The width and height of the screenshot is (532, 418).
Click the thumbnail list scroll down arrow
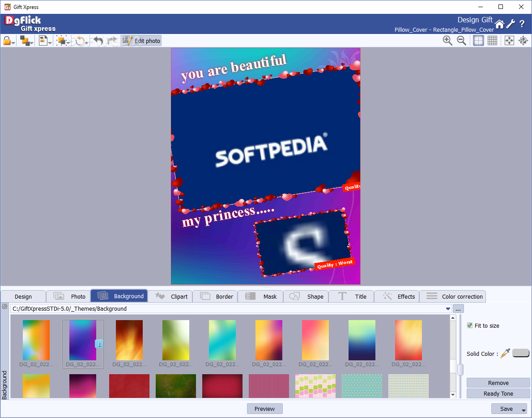coord(453,395)
